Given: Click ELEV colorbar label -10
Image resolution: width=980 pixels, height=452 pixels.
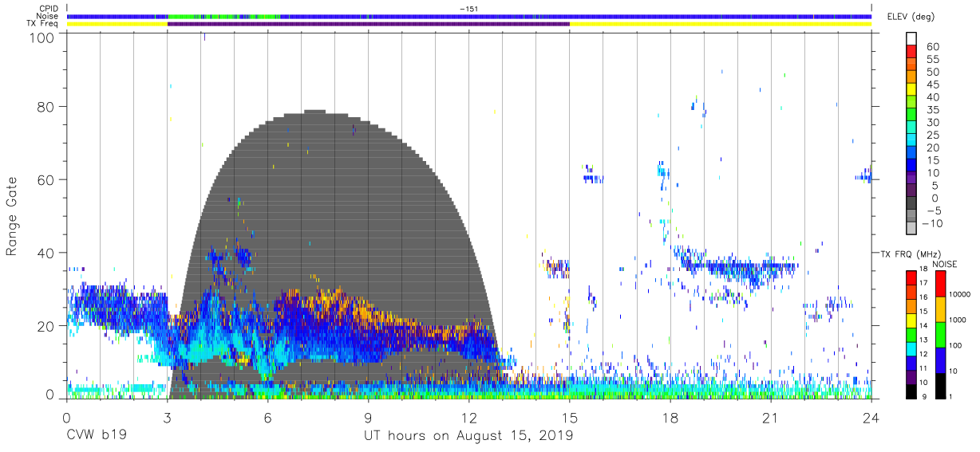Looking at the screenshot, I should (931, 223).
